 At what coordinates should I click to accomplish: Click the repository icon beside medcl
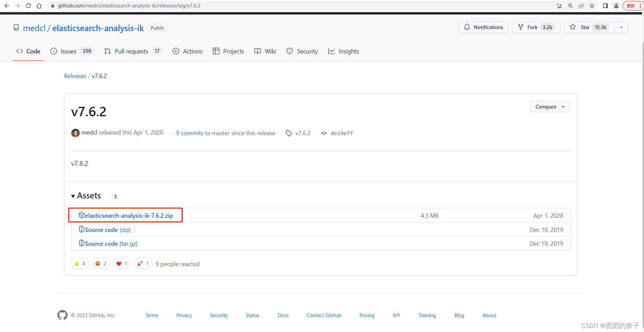[x=16, y=28]
